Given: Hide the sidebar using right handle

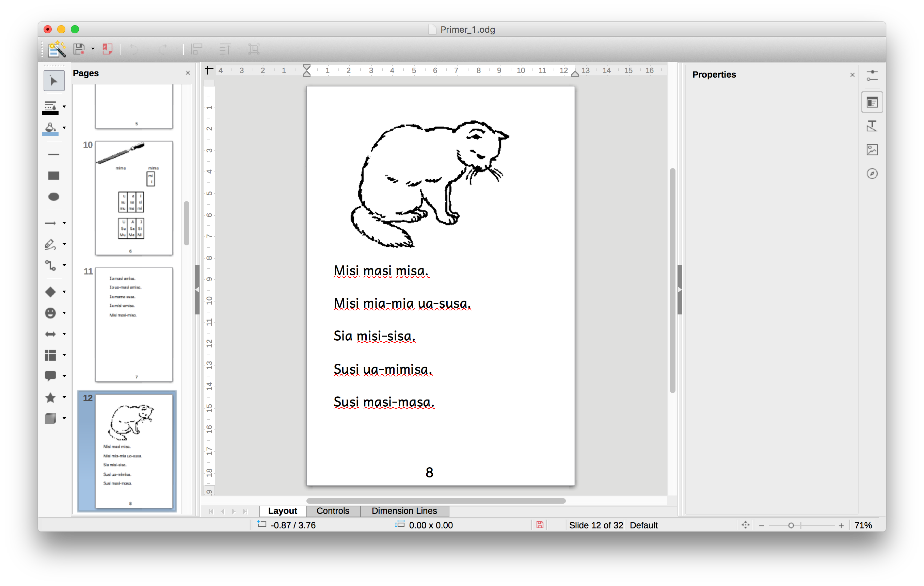Looking at the screenshot, I should click(680, 290).
